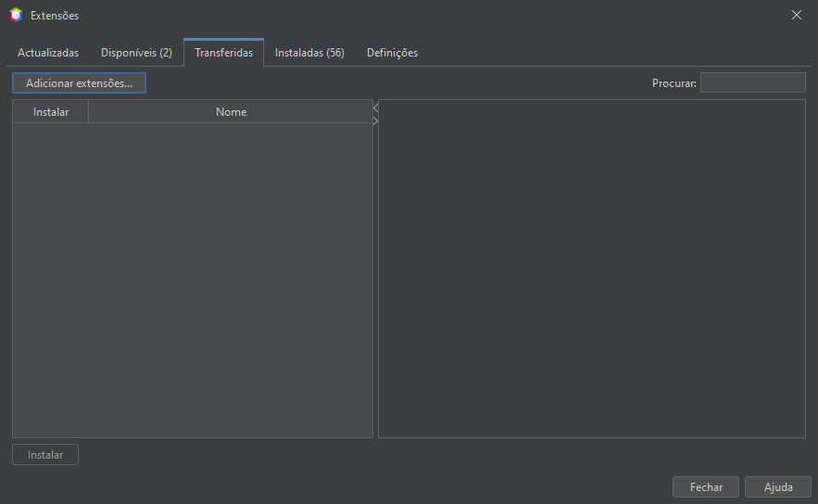Click the Adicionar extensões... button
The image size is (818, 504).
80,83
